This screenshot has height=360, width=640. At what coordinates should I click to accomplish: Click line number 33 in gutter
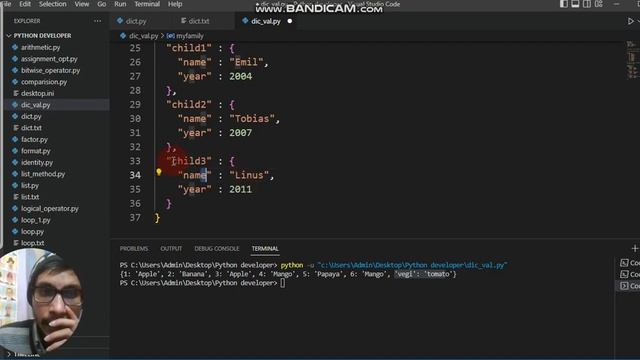pyautogui.click(x=135, y=161)
